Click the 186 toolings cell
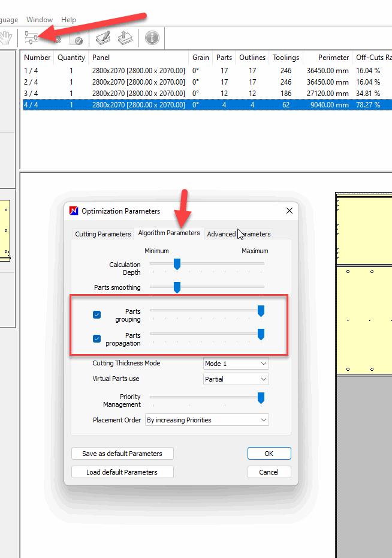The width and height of the screenshot is (392, 558). 286,93
